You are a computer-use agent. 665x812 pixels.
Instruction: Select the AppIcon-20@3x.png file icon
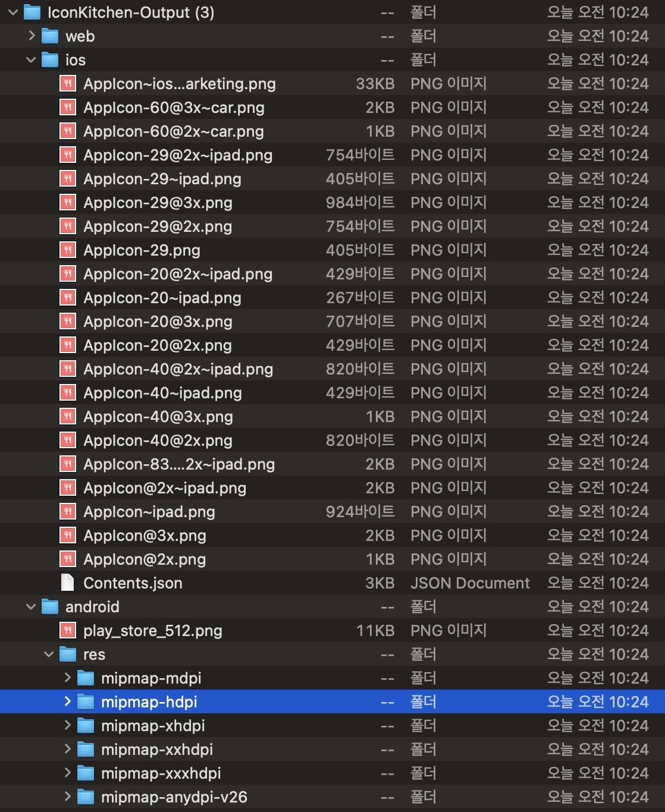coord(68,322)
